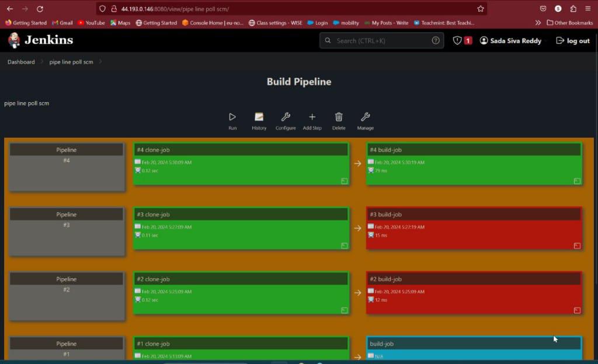598x364 pixels.
Task: Focus the Jenkins search field
Action: click(x=381, y=40)
